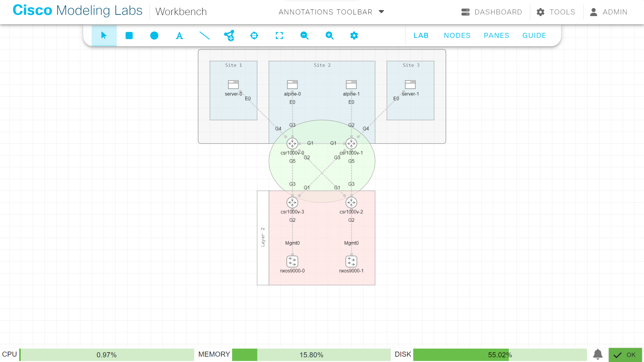Switch to the NODES tab

pos(457,35)
